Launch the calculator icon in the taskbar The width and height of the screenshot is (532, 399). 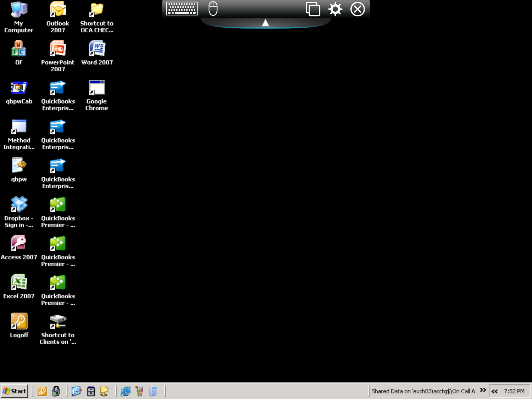(153, 391)
